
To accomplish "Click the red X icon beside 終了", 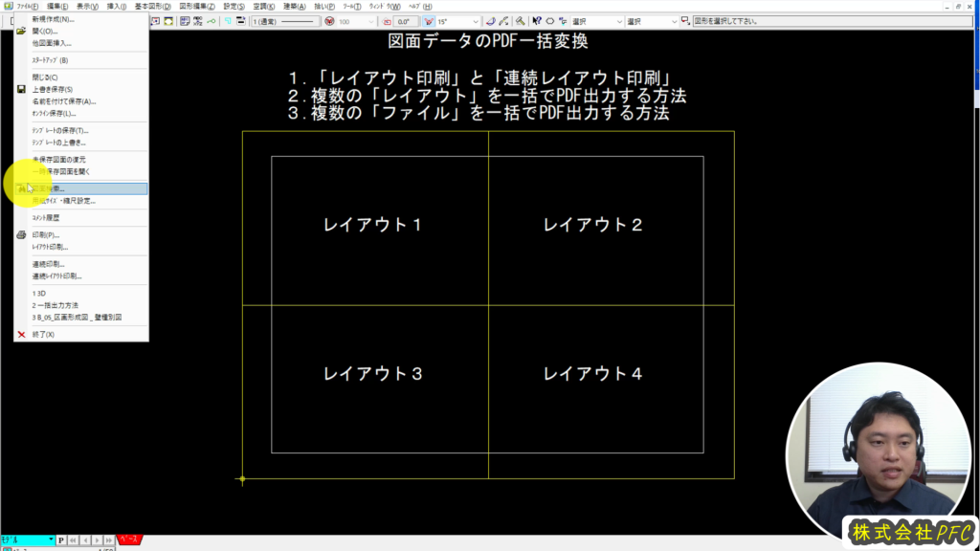I will (x=21, y=335).
